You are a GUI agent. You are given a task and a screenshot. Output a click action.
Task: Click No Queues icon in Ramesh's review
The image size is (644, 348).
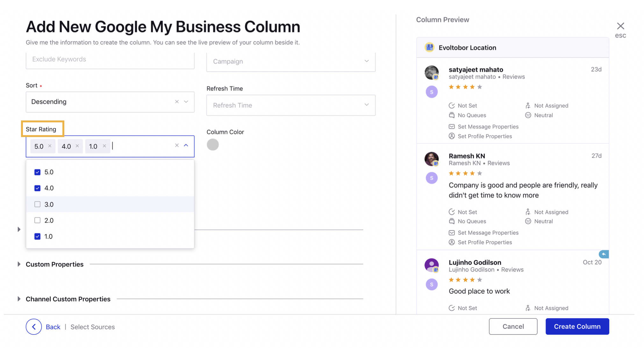pos(452,221)
